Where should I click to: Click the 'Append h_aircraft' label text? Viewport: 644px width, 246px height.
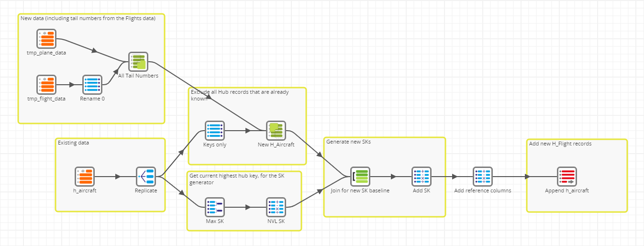pyautogui.click(x=567, y=190)
